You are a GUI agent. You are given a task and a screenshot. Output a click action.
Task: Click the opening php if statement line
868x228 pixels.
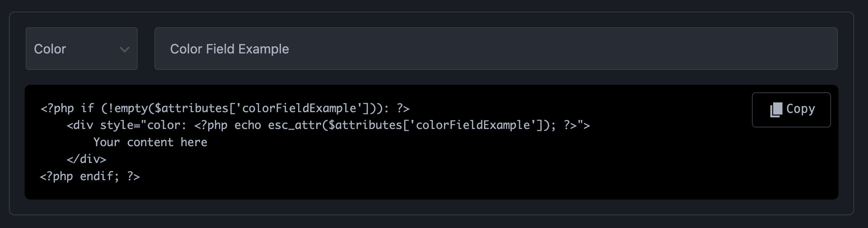[x=225, y=108]
